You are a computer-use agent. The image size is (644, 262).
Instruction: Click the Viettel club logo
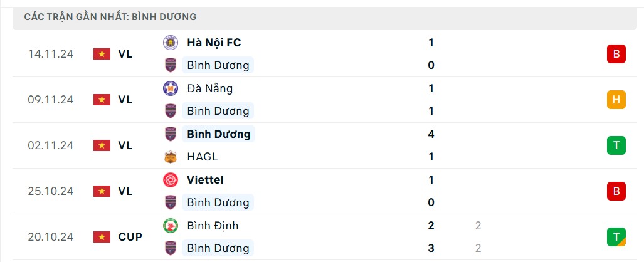pyautogui.click(x=170, y=180)
